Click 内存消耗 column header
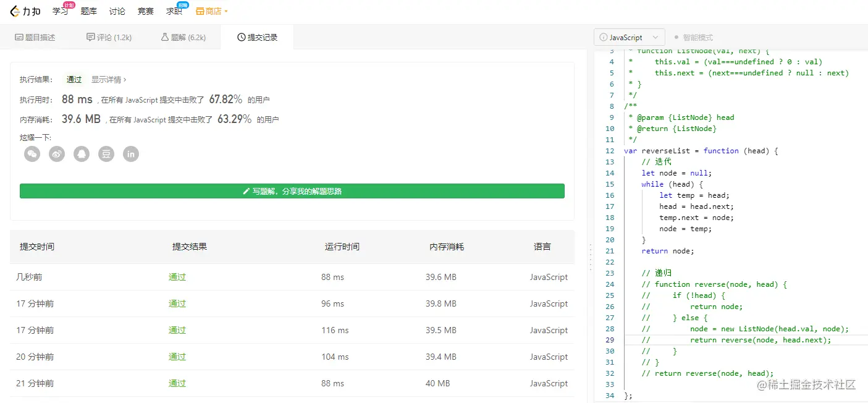Viewport: 868px width, 403px height. pos(447,247)
